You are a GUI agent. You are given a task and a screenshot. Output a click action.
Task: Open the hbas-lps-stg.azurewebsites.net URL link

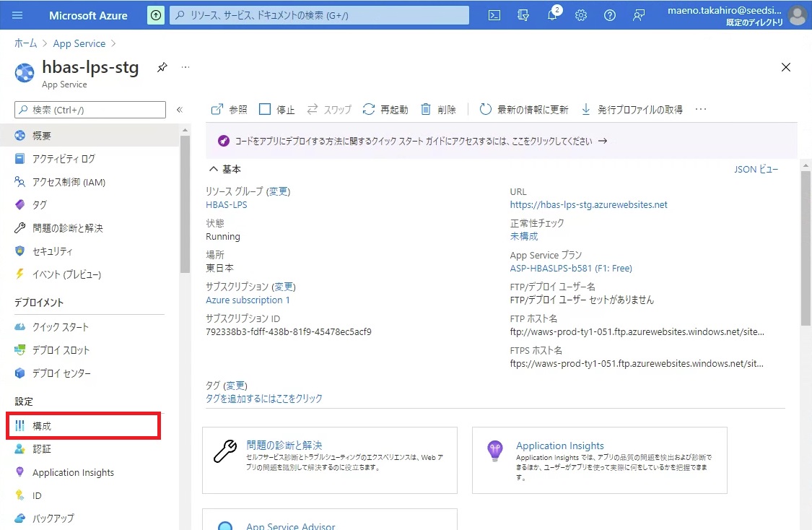[x=588, y=204]
